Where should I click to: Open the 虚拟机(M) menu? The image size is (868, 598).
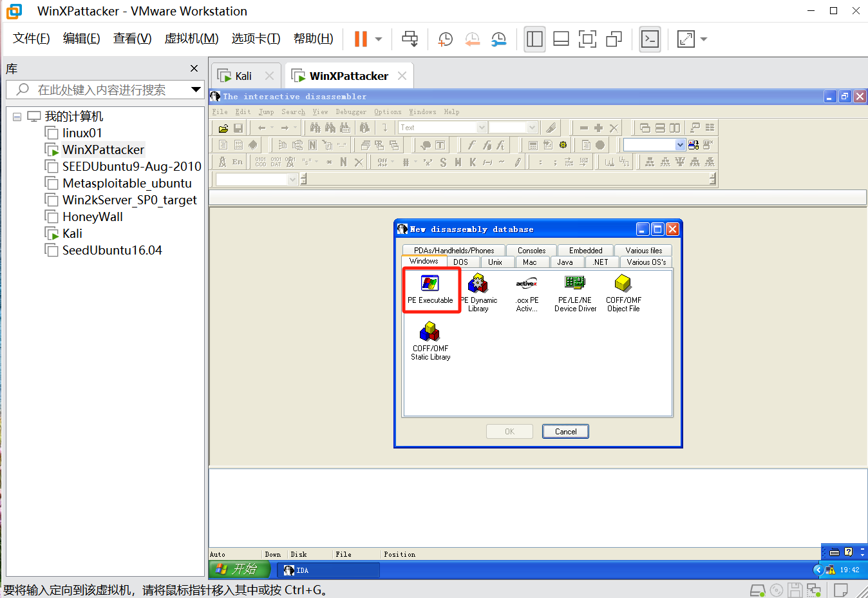191,39
